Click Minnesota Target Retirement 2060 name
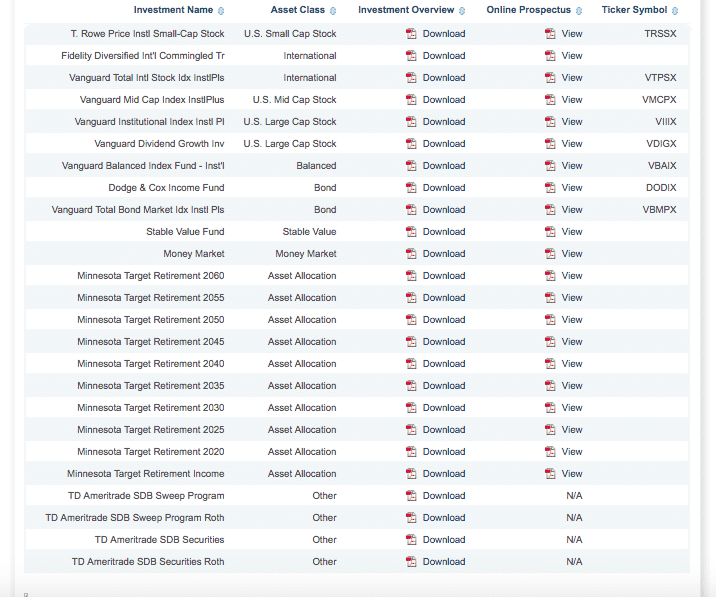The width and height of the screenshot is (716, 597). 151,275
